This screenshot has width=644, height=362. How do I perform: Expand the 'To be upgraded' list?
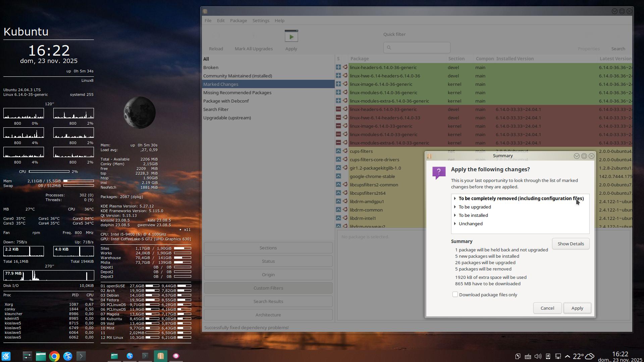pyautogui.click(x=455, y=207)
